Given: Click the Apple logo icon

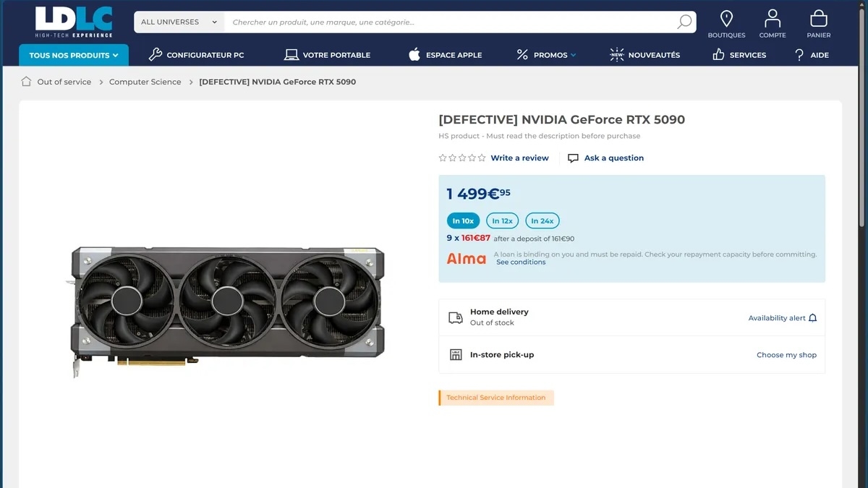Looking at the screenshot, I should click(414, 54).
